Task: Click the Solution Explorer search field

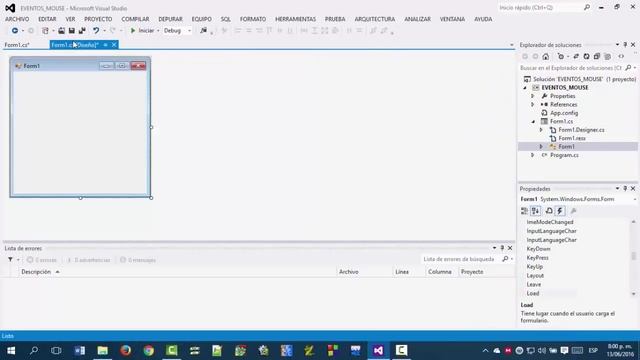Action: coord(571,68)
